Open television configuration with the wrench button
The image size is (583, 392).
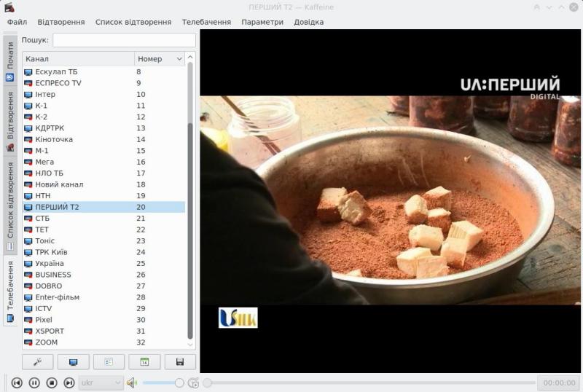(37, 361)
